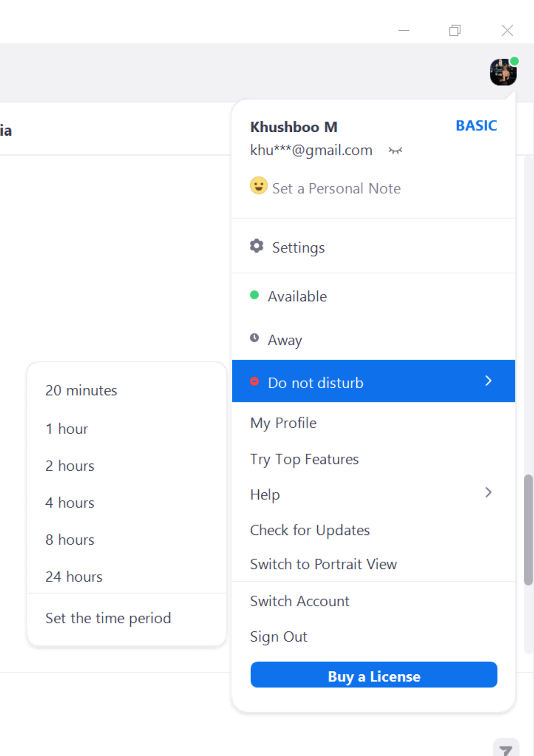Expand the Help submenu chevron
Screen dimensions: 534x756
coord(489,493)
